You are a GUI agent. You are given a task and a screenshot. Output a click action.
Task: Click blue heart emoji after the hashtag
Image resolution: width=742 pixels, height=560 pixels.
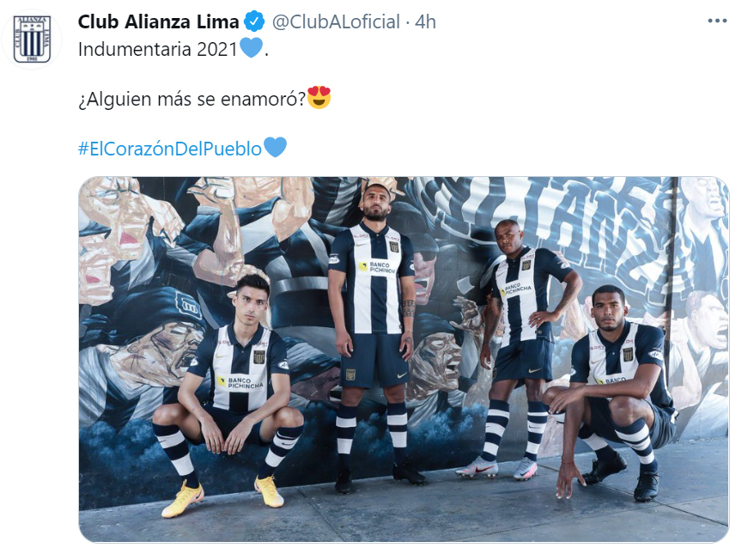(275, 147)
